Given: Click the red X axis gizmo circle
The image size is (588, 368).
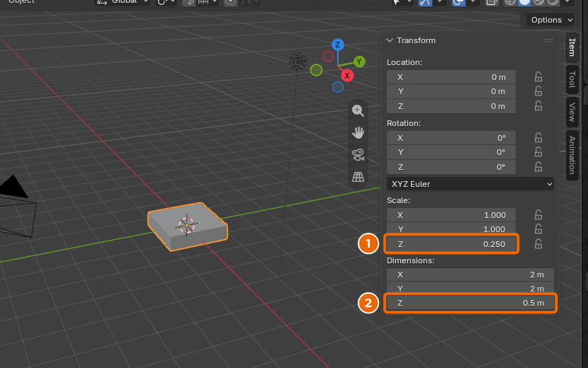Looking at the screenshot, I should [347, 76].
